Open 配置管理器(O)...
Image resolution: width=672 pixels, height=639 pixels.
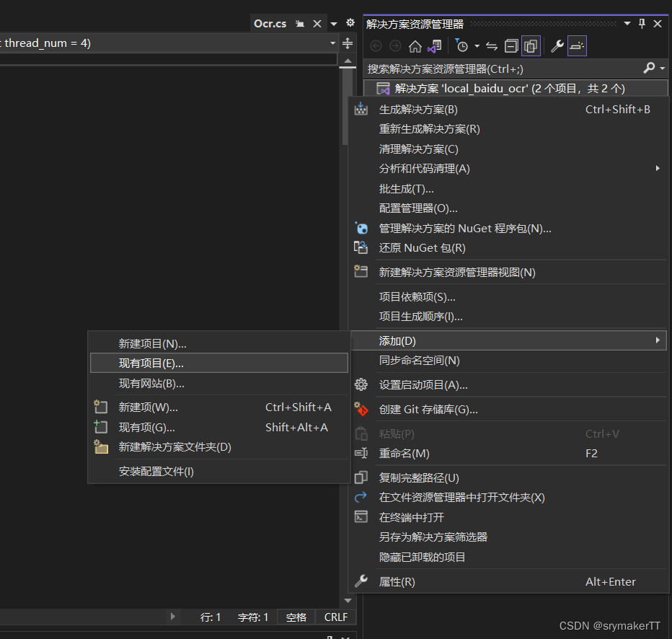(418, 208)
